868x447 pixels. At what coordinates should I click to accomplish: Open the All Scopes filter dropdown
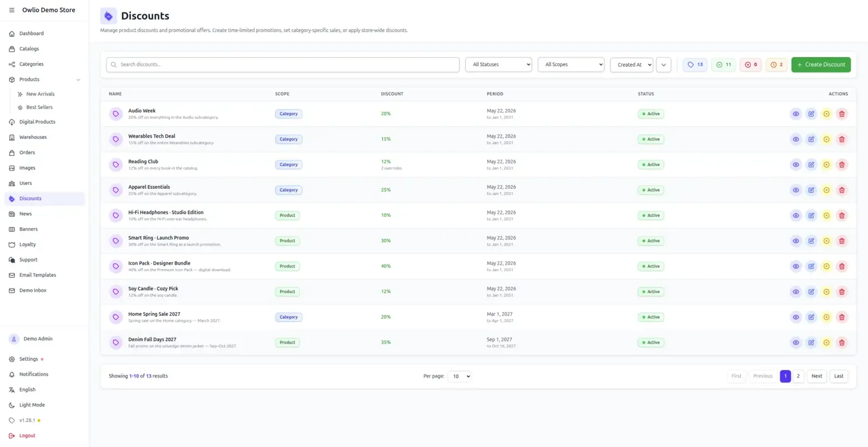click(x=571, y=65)
